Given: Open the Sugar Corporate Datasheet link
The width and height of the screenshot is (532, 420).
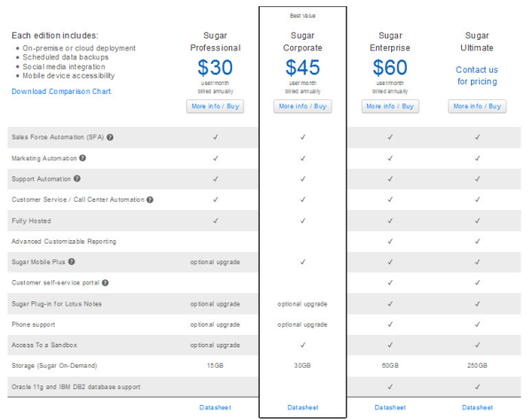Looking at the screenshot, I should [x=302, y=408].
